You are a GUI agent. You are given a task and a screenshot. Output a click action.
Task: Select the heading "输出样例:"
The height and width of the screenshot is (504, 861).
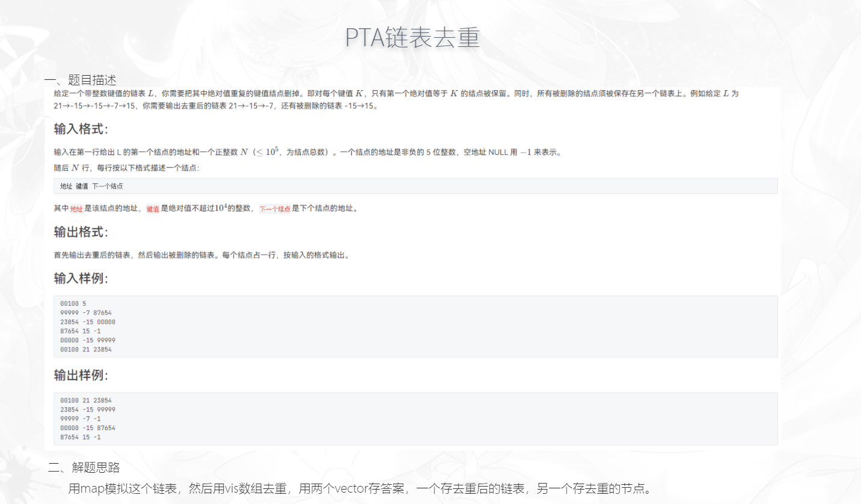[x=81, y=375]
